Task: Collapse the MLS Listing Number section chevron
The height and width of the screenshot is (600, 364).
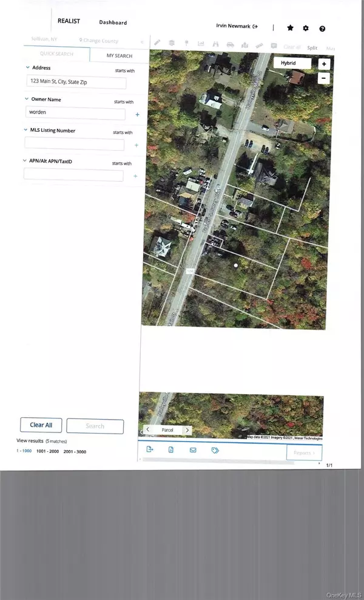Action: 25,129
